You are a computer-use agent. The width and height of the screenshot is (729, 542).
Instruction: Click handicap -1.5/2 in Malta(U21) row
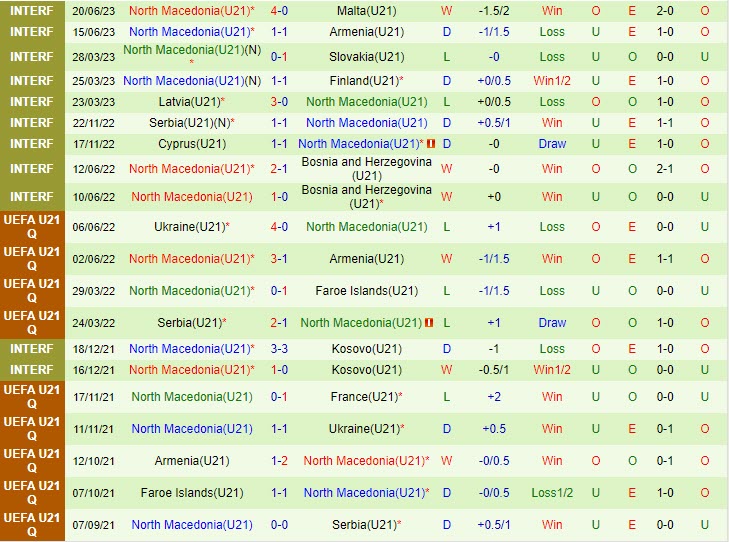[494, 11]
